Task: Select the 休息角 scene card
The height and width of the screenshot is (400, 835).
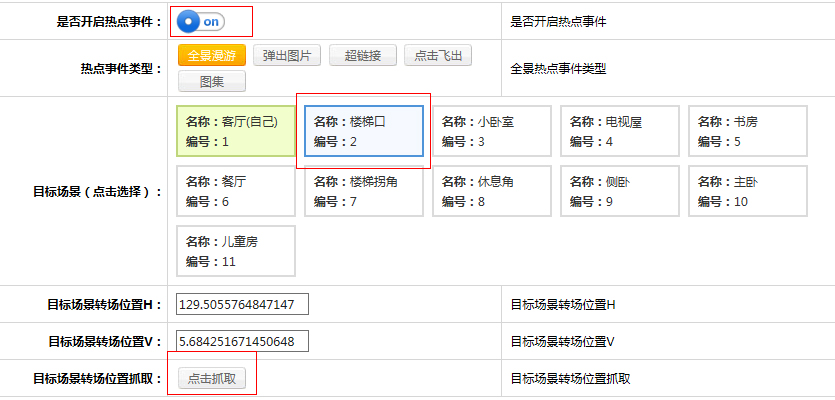Action: (x=492, y=191)
